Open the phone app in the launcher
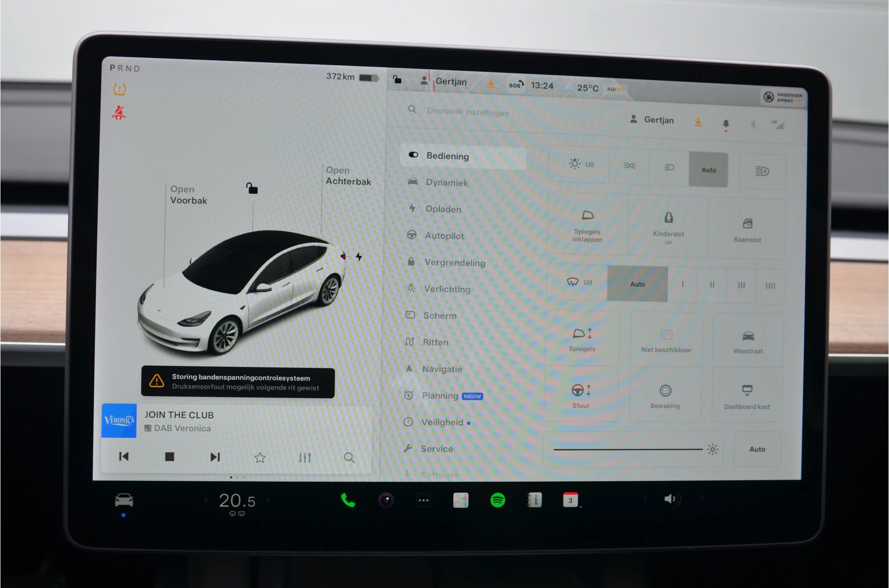The image size is (889, 588). 348,500
